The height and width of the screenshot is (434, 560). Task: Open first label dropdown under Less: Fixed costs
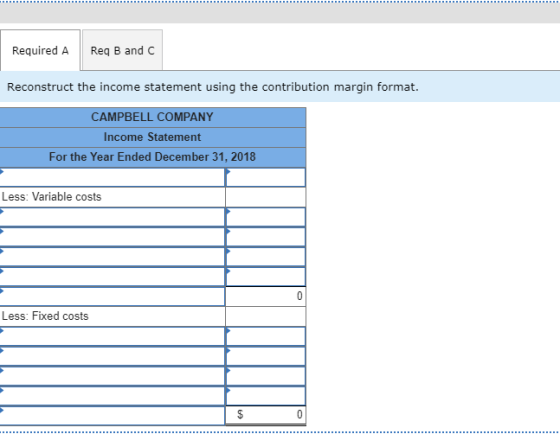pyautogui.click(x=112, y=336)
